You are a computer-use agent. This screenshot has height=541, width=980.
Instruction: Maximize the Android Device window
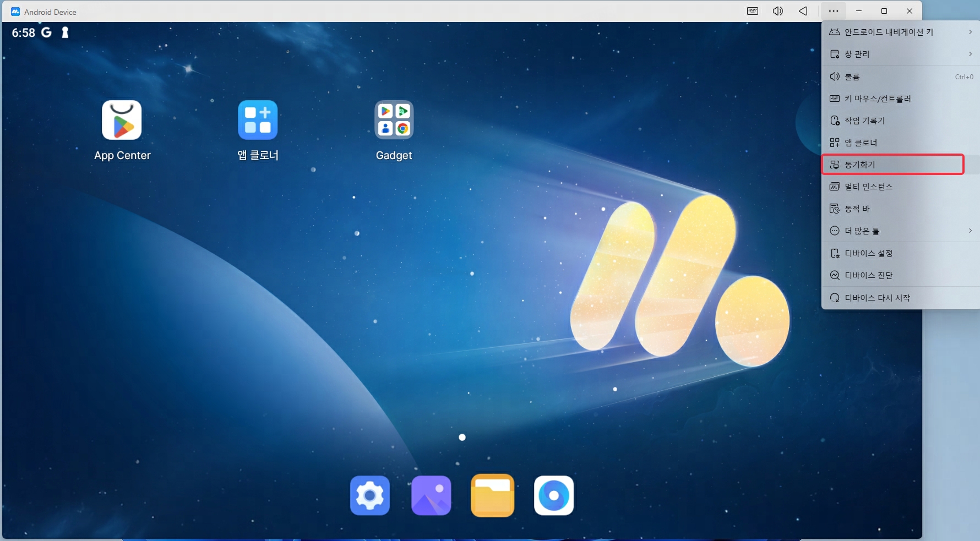pos(884,11)
